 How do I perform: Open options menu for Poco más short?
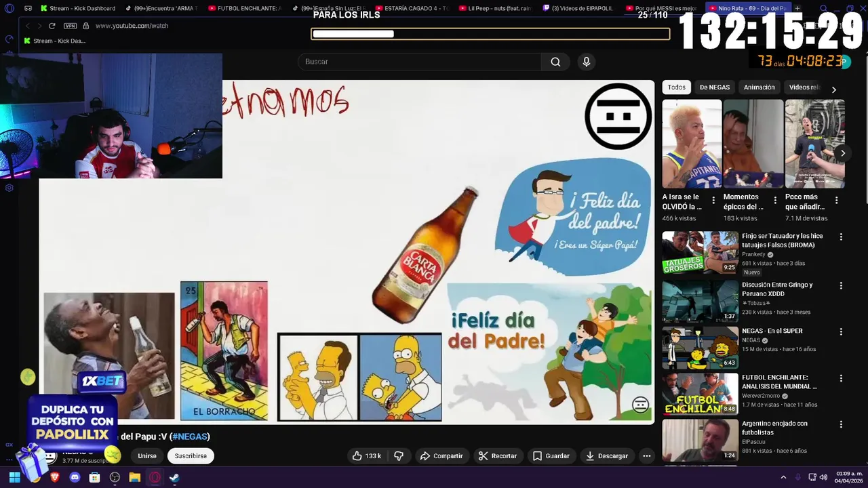click(x=836, y=201)
